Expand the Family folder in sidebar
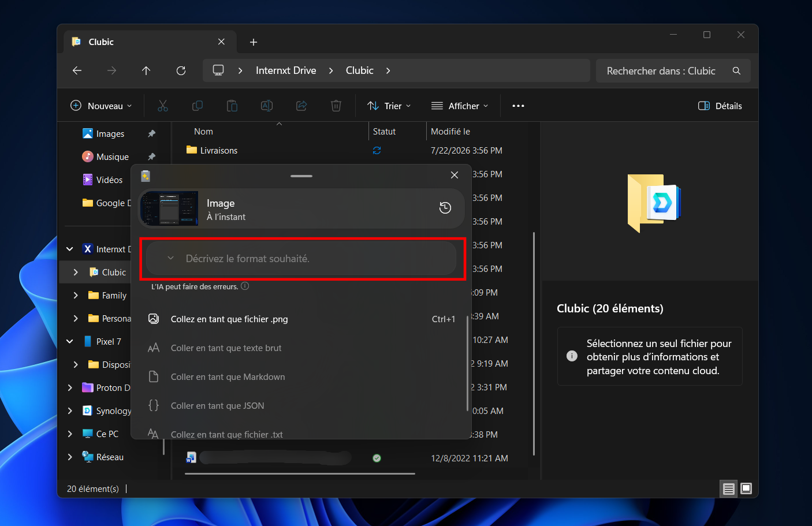Image resolution: width=812 pixels, height=526 pixels. (x=76, y=295)
